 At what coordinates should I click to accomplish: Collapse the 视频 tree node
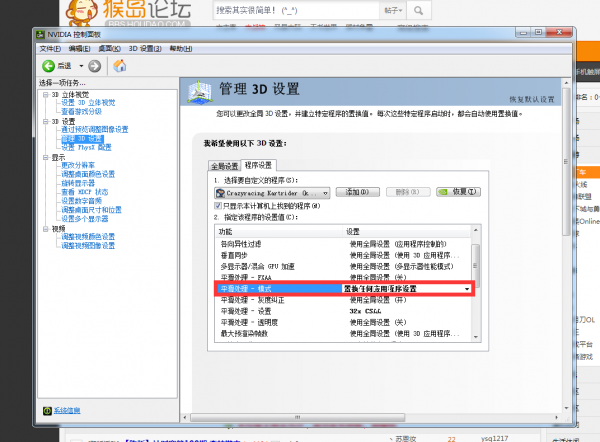point(46,229)
